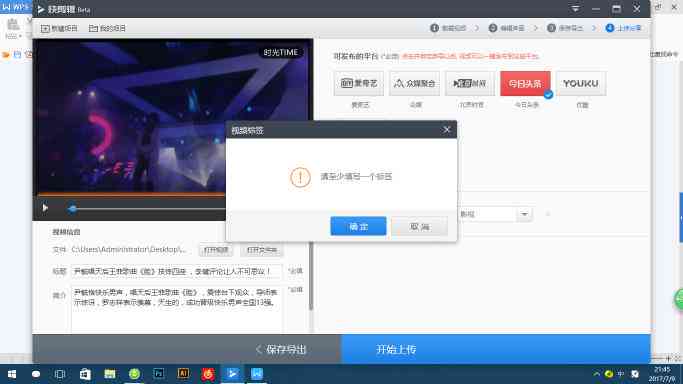Toggle the red 今日头条 platform tile
This screenshot has height=384, width=683.
(x=525, y=83)
